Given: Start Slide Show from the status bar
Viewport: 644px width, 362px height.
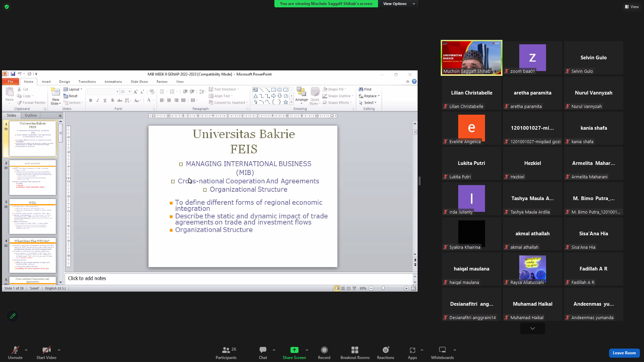Looking at the screenshot, I should [354, 288].
